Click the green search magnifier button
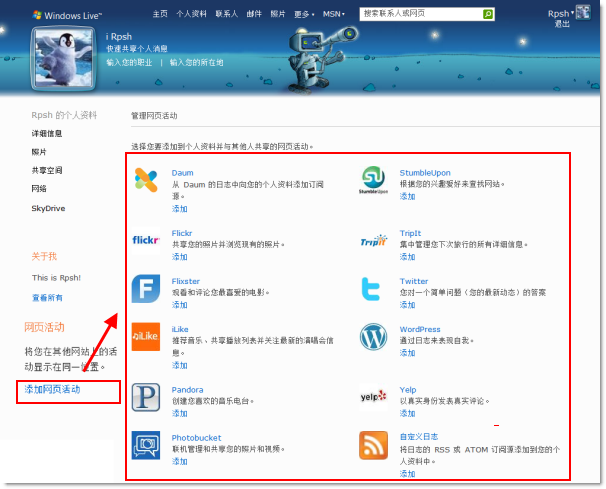This screenshot has width=606, height=489. tap(488, 14)
